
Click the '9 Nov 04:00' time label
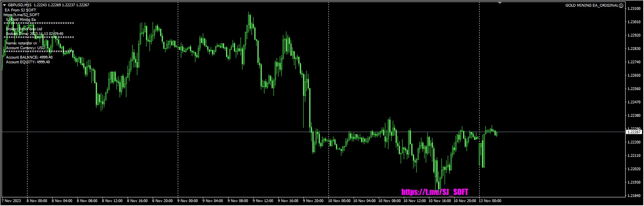pyautogui.click(x=213, y=201)
